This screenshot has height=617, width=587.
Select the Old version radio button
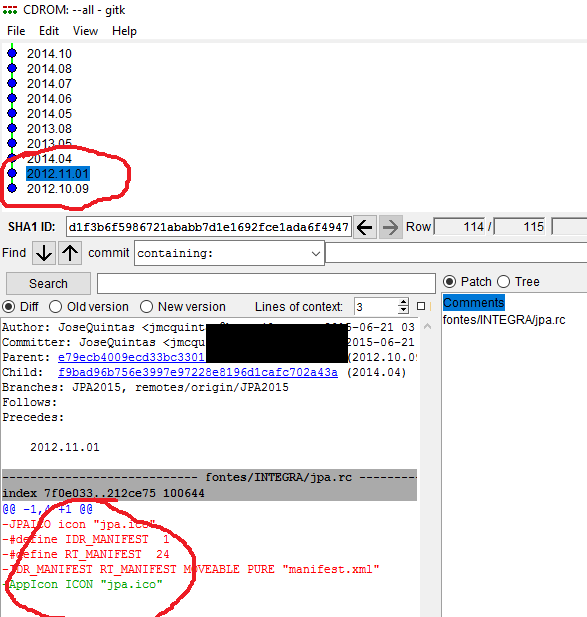pyautogui.click(x=55, y=307)
